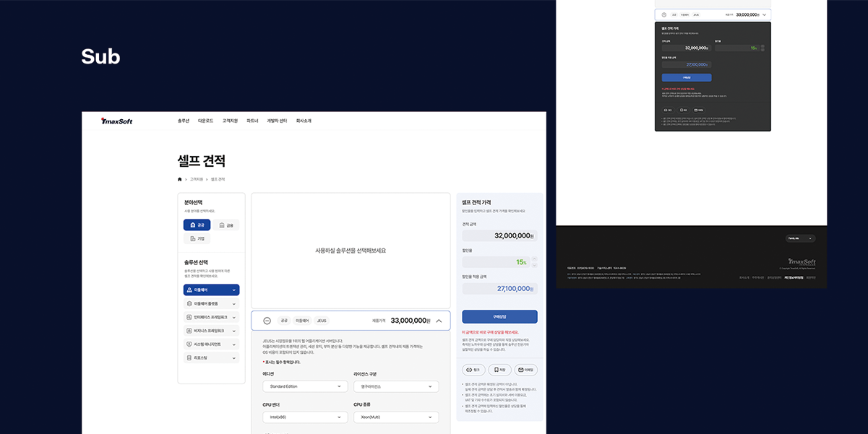The image size is (868, 434).
Task: Click the minus circle icon beside 공공 tag
Action: [x=267, y=321]
